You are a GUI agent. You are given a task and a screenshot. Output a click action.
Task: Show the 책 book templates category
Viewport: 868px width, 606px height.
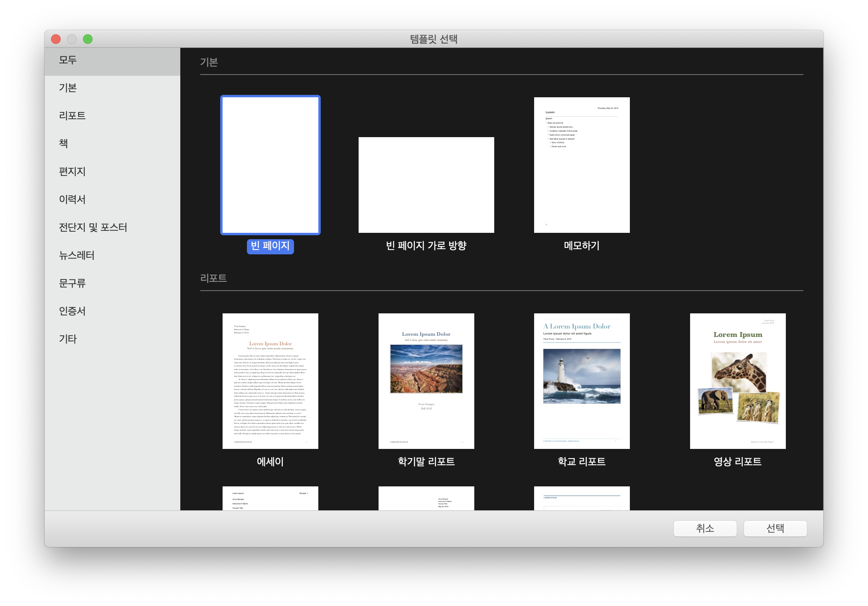click(x=63, y=144)
